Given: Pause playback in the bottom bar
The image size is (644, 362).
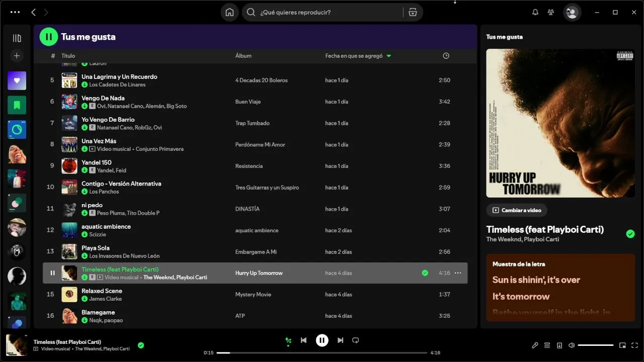Looking at the screenshot, I should [x=322, y=340].
